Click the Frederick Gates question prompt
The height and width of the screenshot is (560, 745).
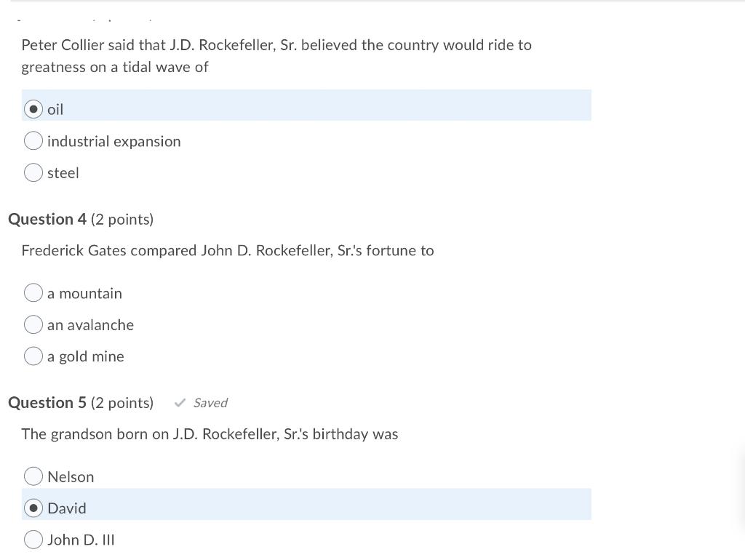228,250
